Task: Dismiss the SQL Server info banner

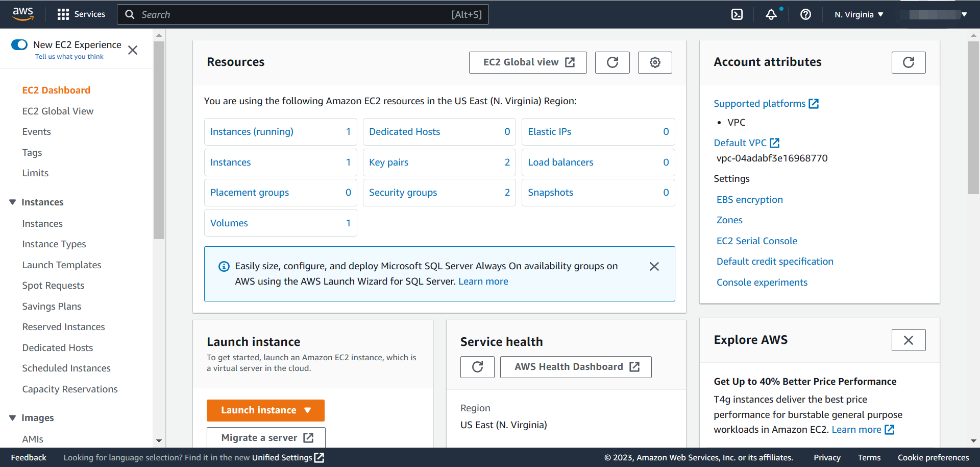Action: click(x=654, y=266)
